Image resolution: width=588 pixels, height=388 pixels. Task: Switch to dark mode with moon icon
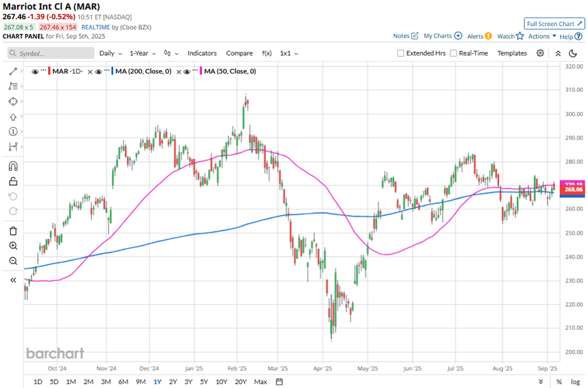pos(573,53)
